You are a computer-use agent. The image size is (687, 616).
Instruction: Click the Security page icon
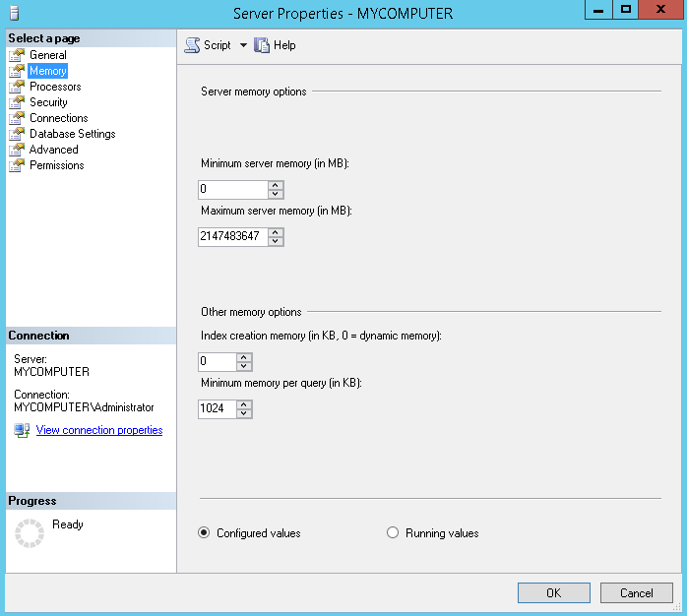[x=17, y=102]
